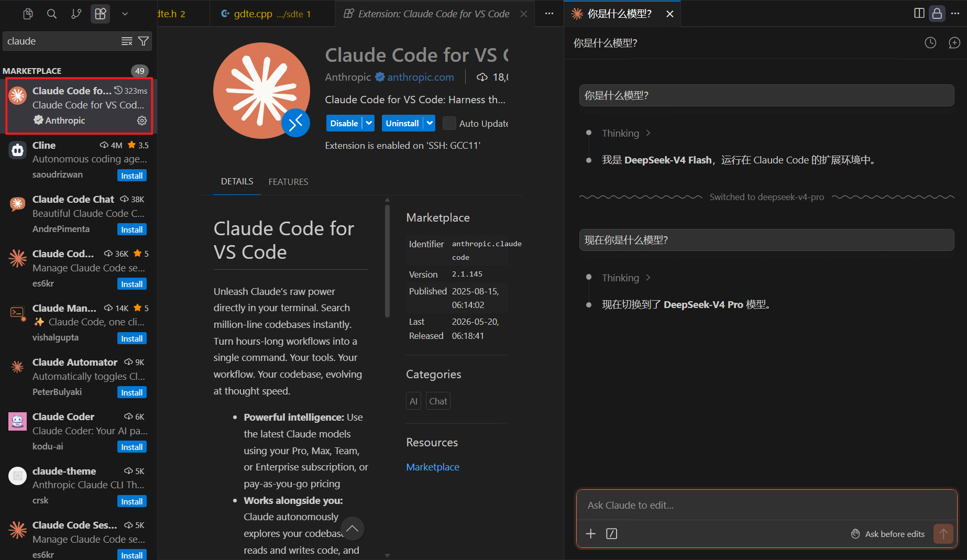
Task: Open more actions for the chat group
Action: coord(955,14)
